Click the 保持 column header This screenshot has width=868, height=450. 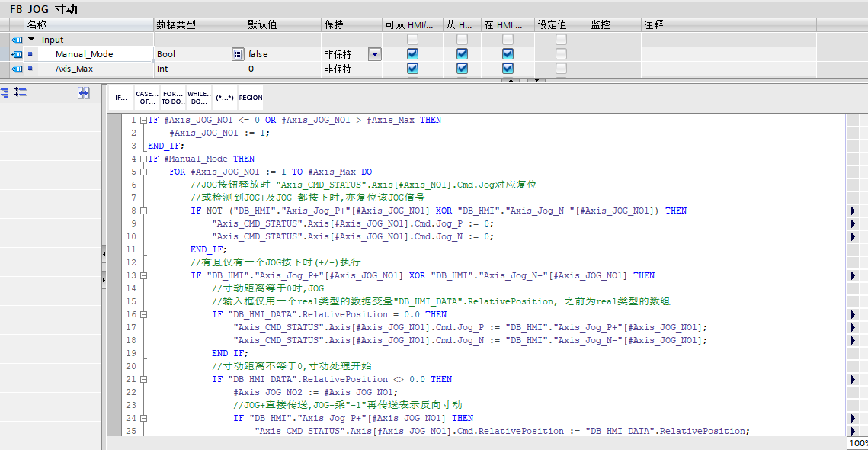[351, 25]
